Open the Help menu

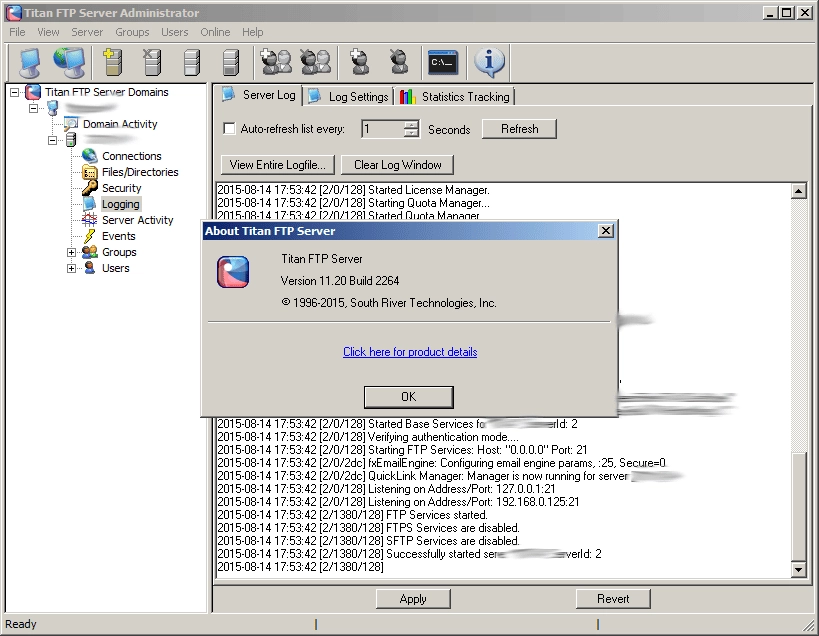point(252,32)
